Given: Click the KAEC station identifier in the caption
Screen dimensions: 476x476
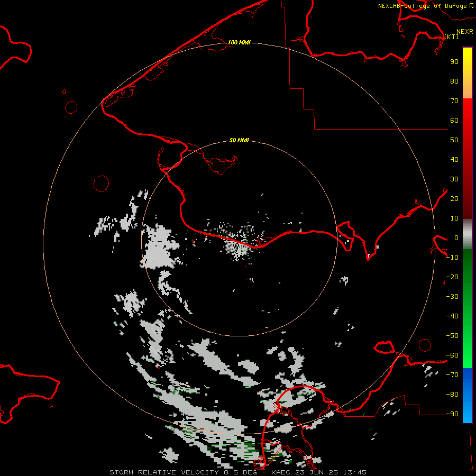Looking at the screenshot, I should coord(281,472).
